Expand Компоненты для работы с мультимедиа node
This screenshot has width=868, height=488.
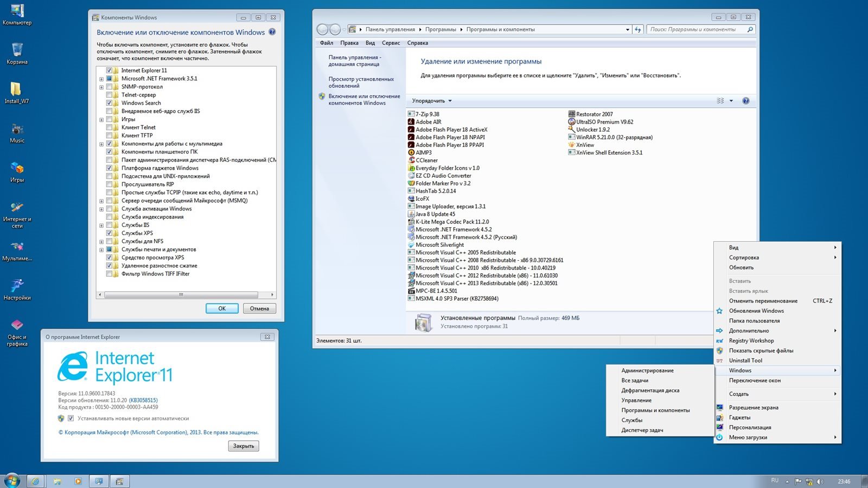101,144
